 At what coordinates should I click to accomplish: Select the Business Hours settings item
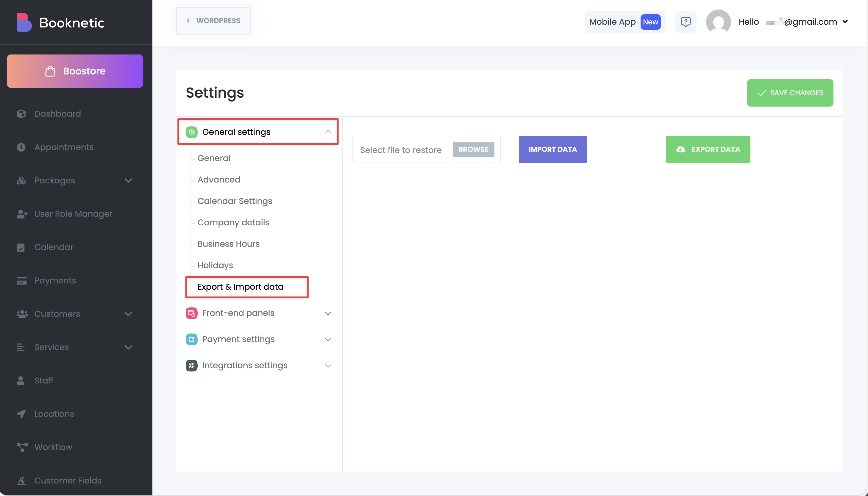pyautogui.click(x=228, y=244)
